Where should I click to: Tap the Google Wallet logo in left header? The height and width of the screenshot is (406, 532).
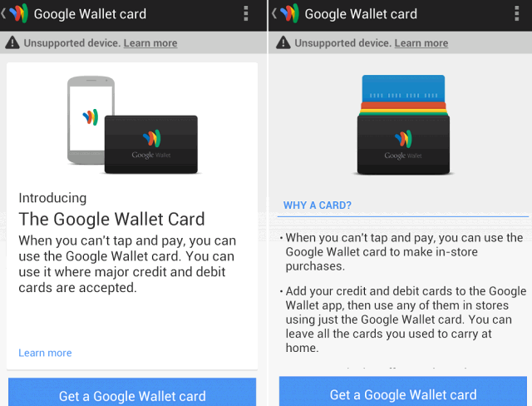[x=18, y=13]
